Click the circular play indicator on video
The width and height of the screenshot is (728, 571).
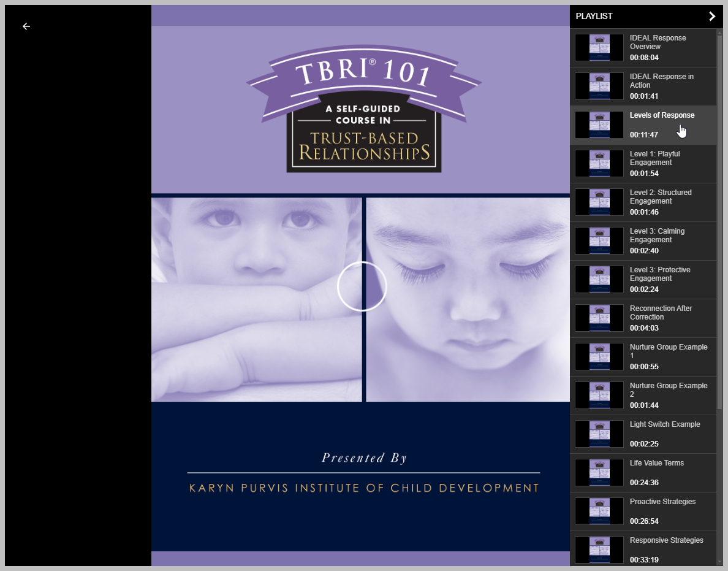[x=362, y=286]
